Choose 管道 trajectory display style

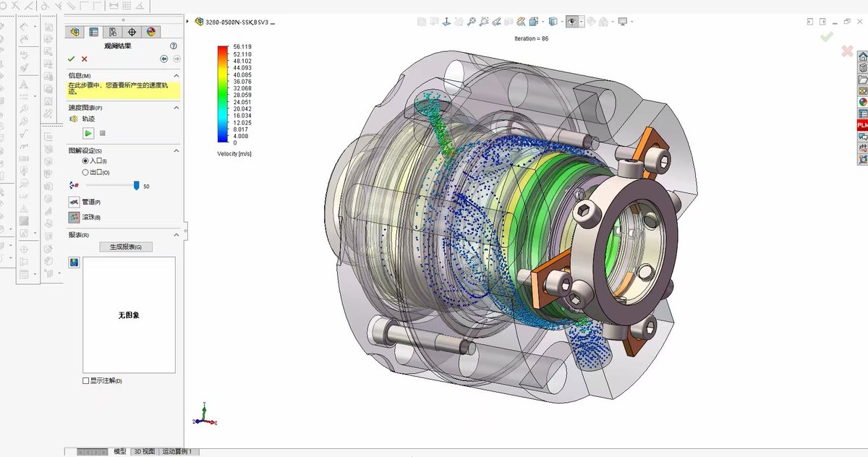point(74,202)
